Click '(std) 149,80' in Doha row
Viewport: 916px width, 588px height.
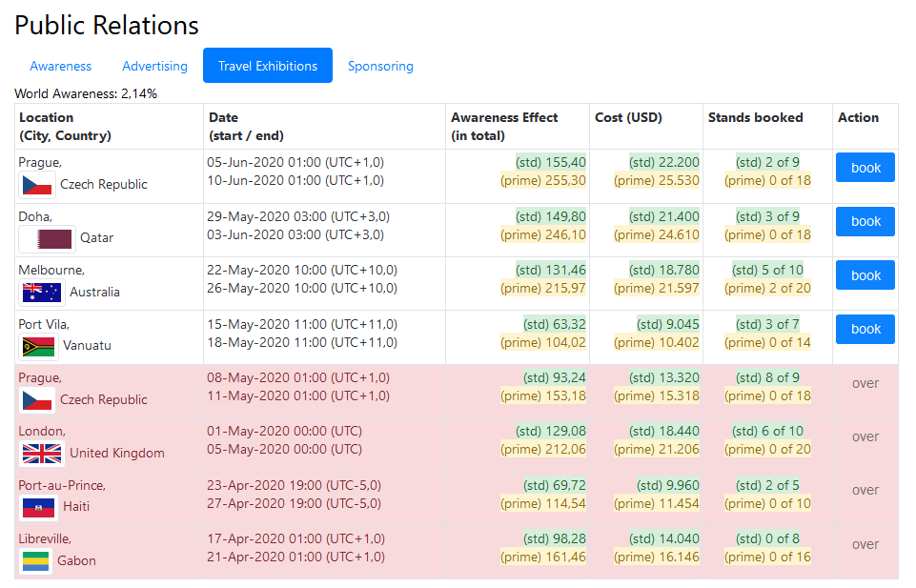[x=550, y=216]
